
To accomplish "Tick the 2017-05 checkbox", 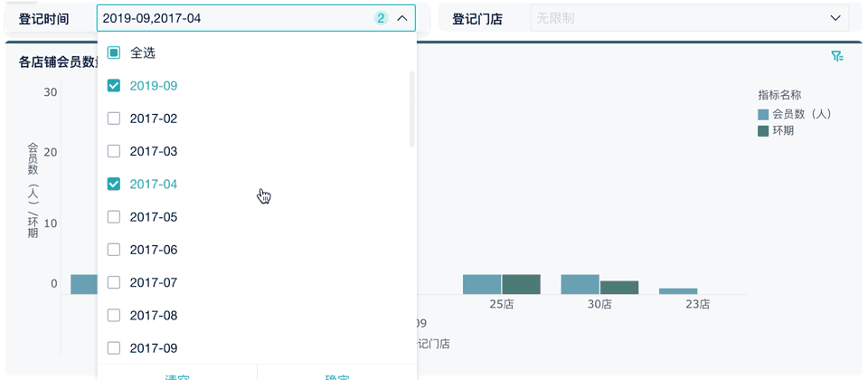I will click(114, 217).
